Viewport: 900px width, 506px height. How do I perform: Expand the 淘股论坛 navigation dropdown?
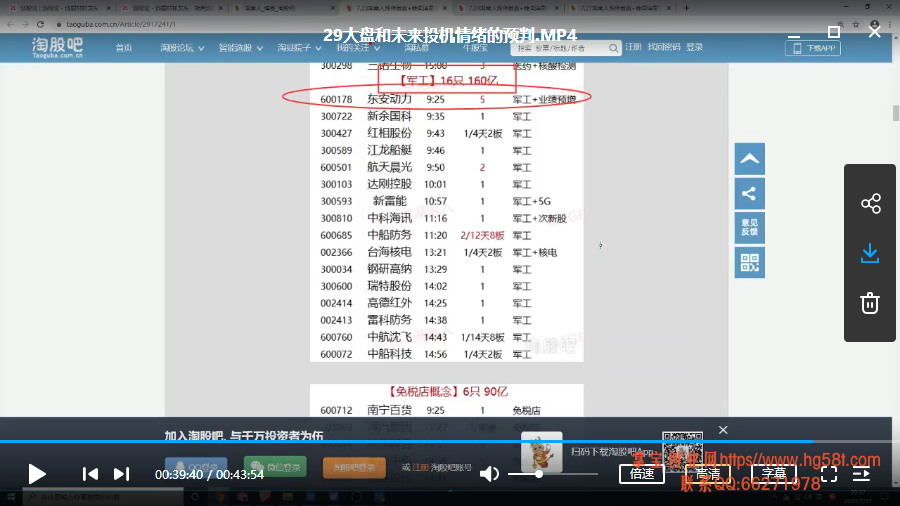tap(182, 48)
